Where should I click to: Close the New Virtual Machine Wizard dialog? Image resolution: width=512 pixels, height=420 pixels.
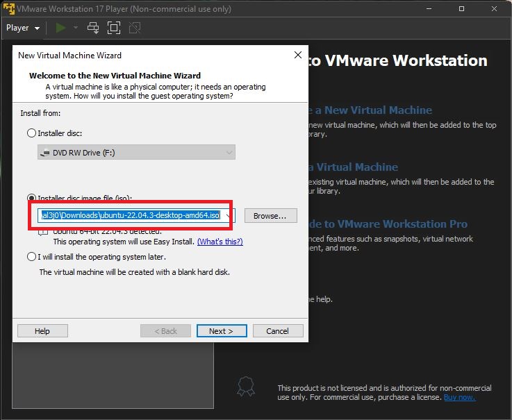click(x=298, y=55)
